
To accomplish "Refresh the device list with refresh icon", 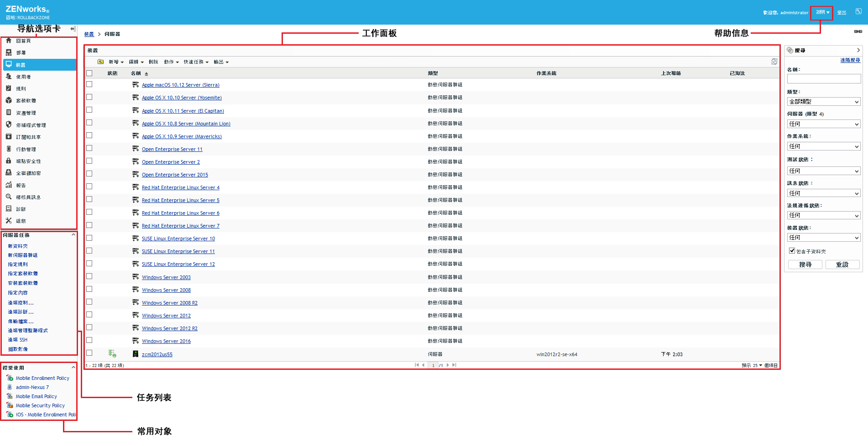I will click(x=774, y=62).
